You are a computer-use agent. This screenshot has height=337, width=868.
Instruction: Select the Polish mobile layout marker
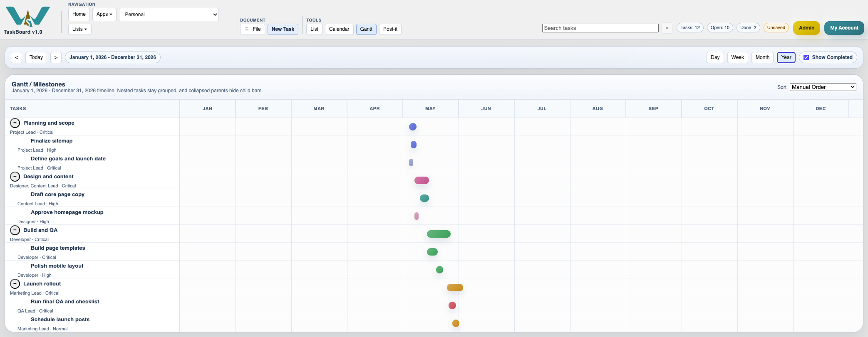click(439, 270)
